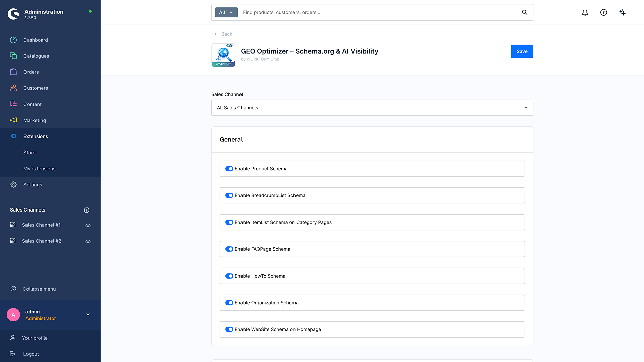
Task: Toggle Enable ItemList Schema on Category Pages
Action: pyautogui.click(x=229, y=222)
